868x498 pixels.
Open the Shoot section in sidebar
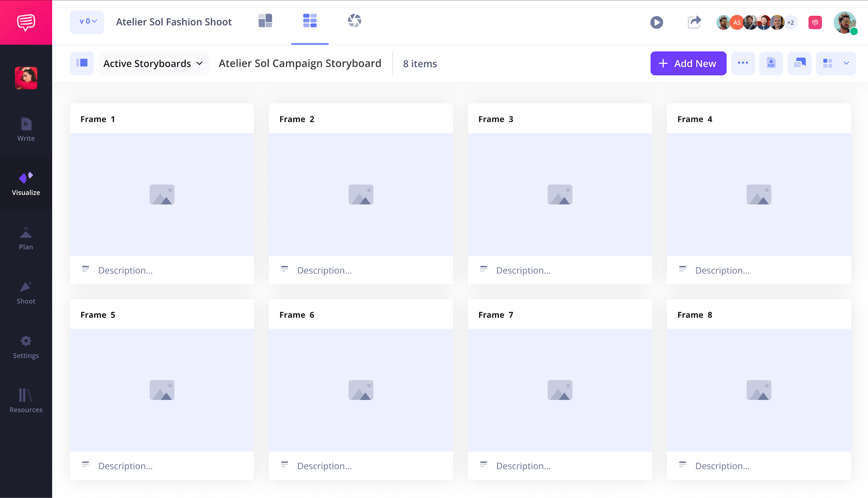(26, 293)
